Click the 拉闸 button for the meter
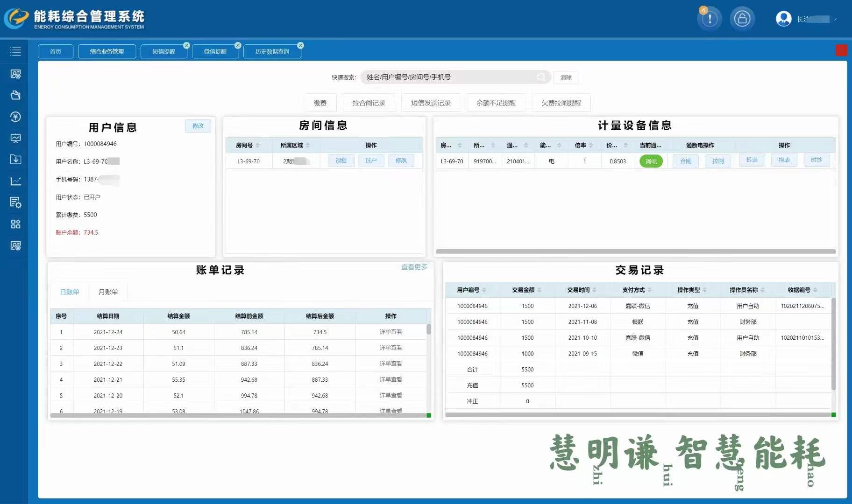Viewport: 852px width, 504px height. 718,161
